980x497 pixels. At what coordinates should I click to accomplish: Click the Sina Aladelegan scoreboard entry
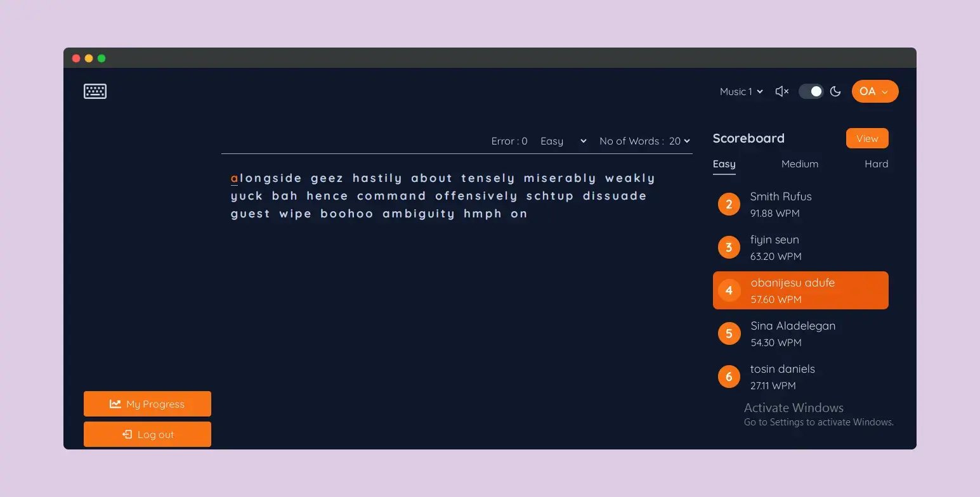800,333
